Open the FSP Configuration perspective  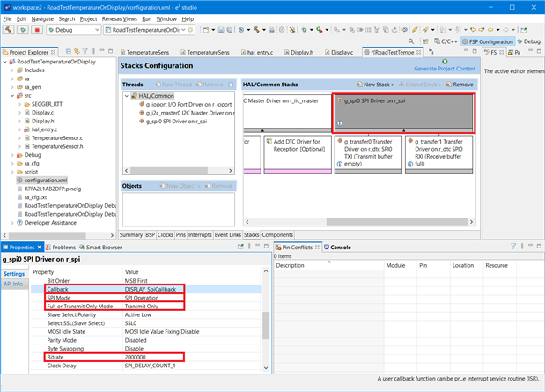[489, 41]
